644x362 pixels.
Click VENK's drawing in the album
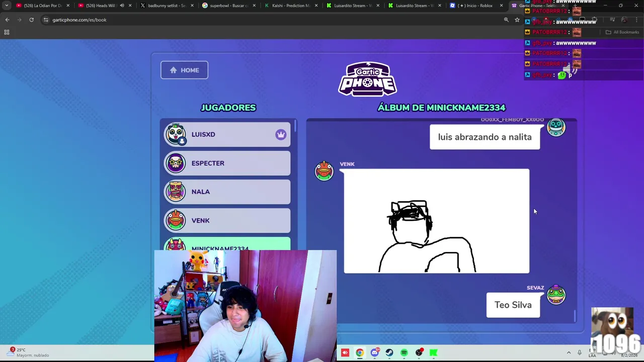[x=437, y=221]
